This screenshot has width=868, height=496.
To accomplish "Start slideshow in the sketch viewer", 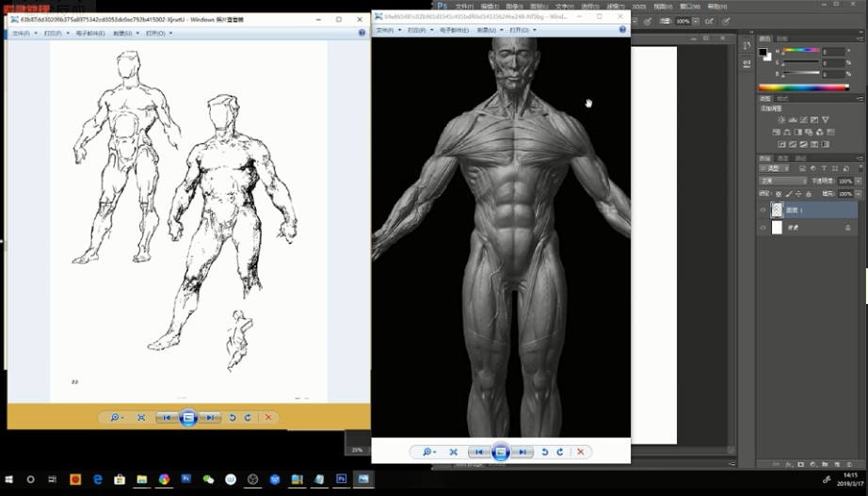I will tap(188, 417).
